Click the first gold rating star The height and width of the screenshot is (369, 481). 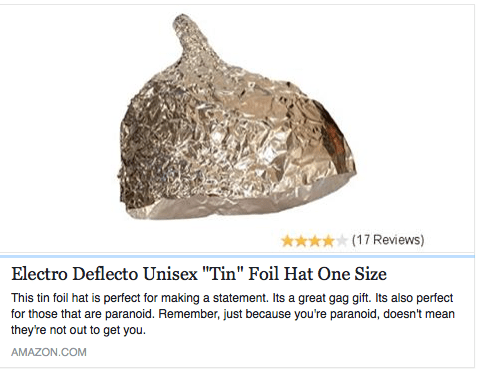287,240
